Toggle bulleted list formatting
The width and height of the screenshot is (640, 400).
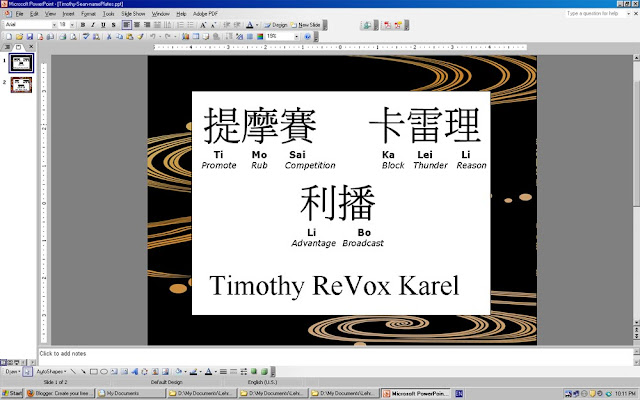190,25
